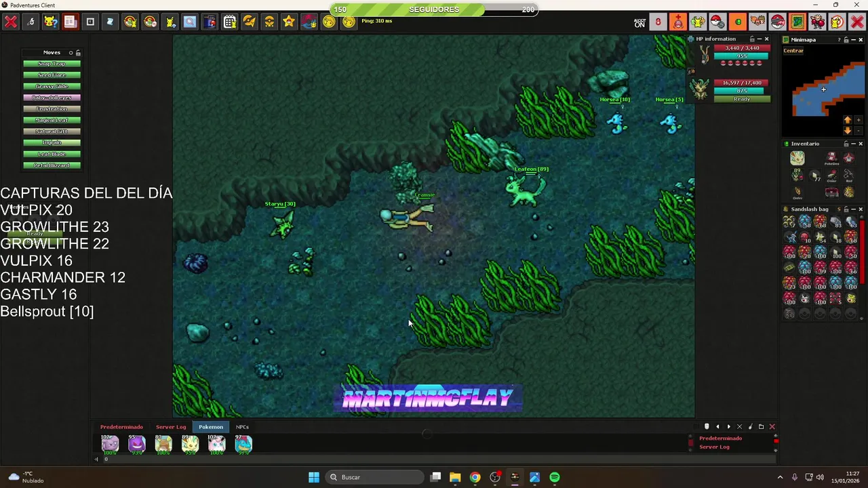Zoom in the minimap with the plus button
The image size is (868, 488).
(x=859, y=120)
